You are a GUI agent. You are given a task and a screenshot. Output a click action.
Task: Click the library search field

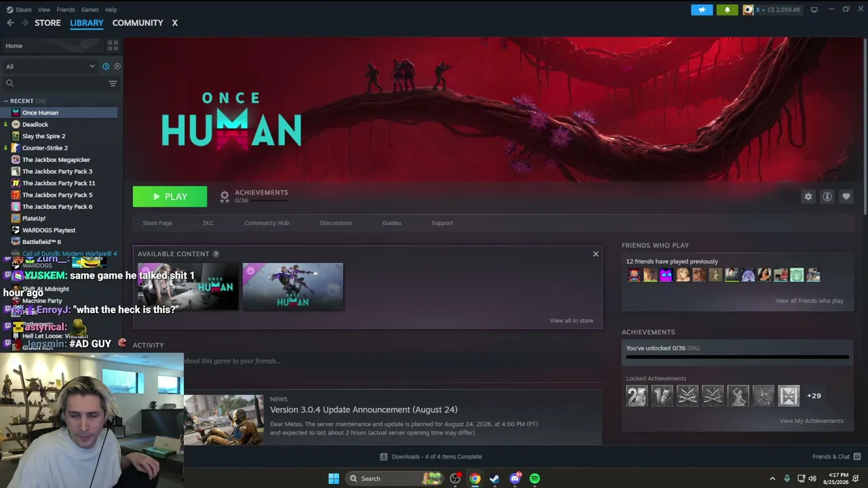58,83
